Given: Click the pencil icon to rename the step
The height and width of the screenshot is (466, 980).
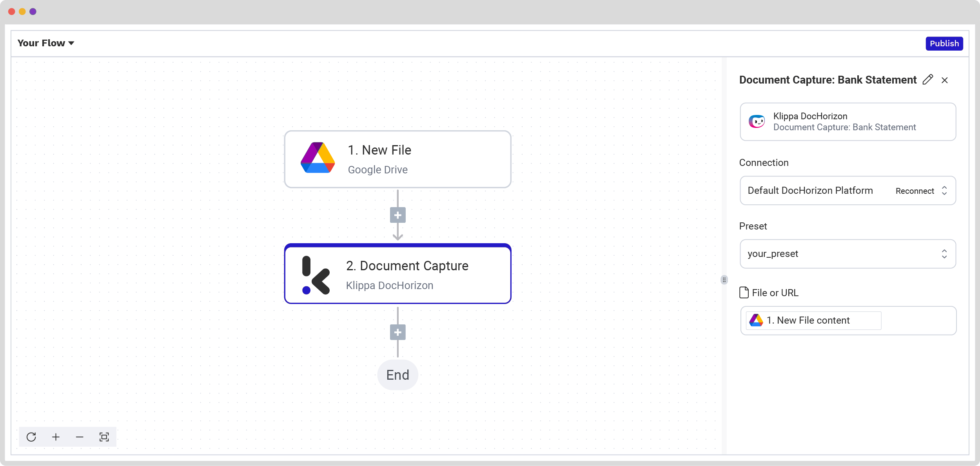Looking at the screenshot, I should coord(927,80).
